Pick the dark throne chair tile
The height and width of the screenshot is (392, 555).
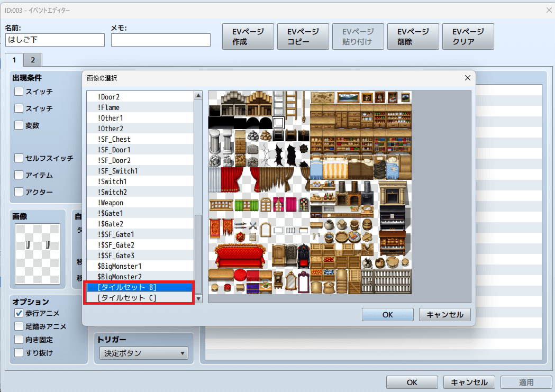coord(303,256)
